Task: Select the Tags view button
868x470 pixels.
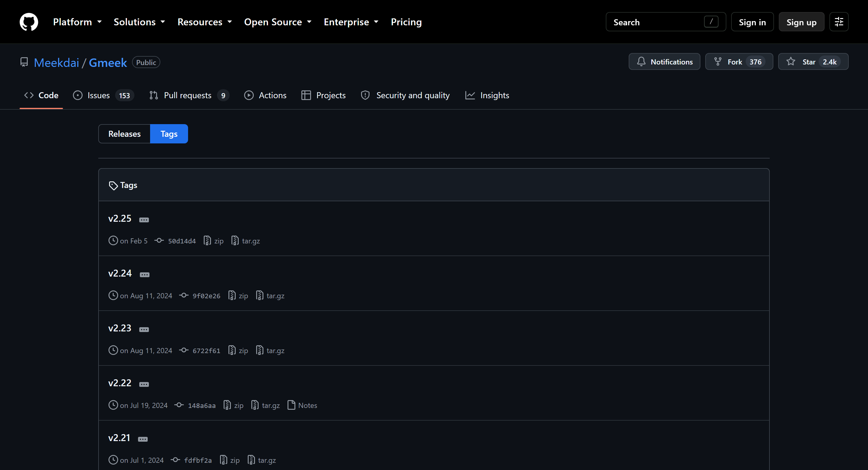Action: tap(169, 134)
